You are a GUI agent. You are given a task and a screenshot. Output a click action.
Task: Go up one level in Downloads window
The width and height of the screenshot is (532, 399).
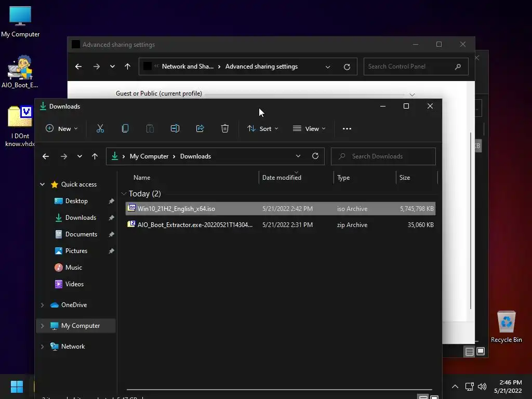coord(95,156)
